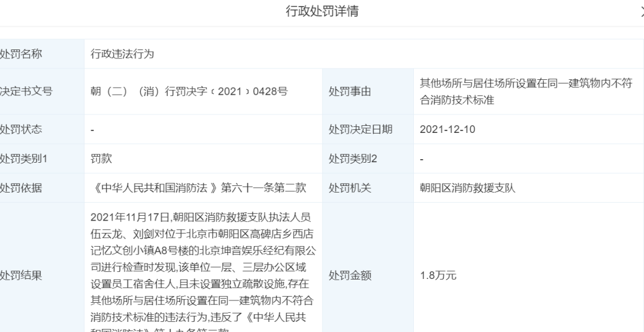Image resolution: width=644 pixels, height=332 pixels.
Task: Click the 处罚事由 label
Action: [350, 92]
